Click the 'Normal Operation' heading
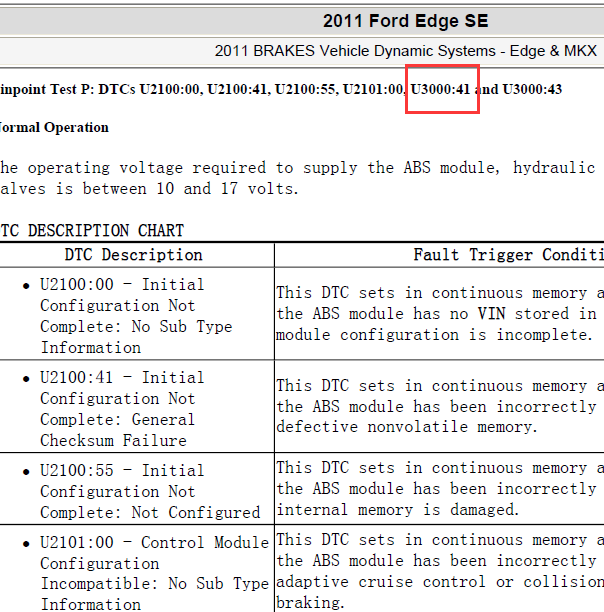604x612 pixels. pos(54,128)
